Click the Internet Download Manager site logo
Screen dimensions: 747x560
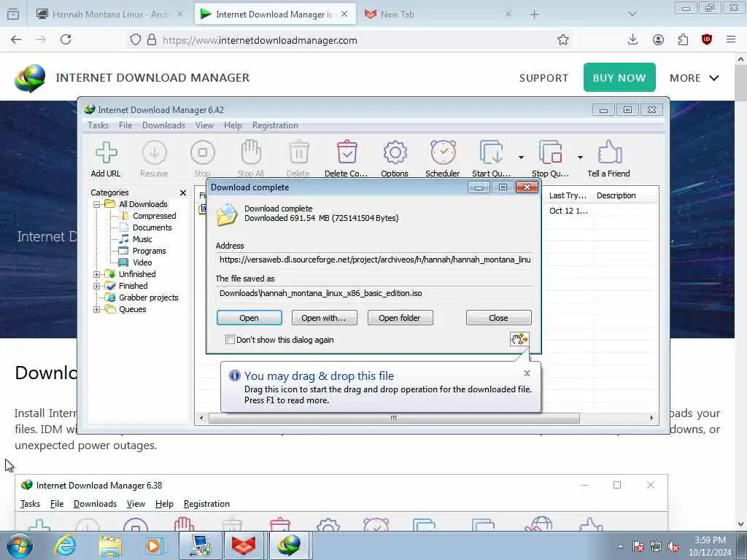pos(30,78)
